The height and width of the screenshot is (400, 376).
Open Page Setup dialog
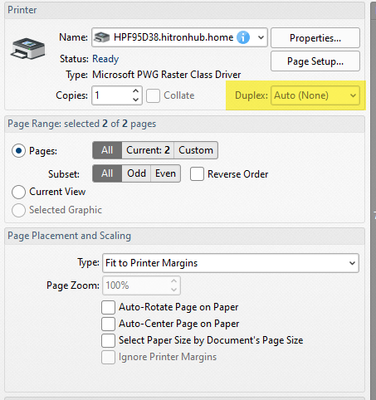click(x=315, y=61)
